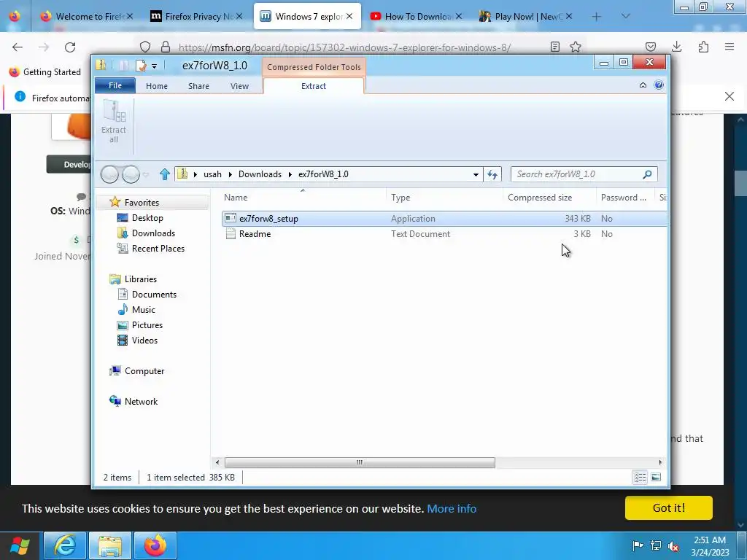Select the Readme text document
Screen dimensions: 747x560
coord(255,234)
